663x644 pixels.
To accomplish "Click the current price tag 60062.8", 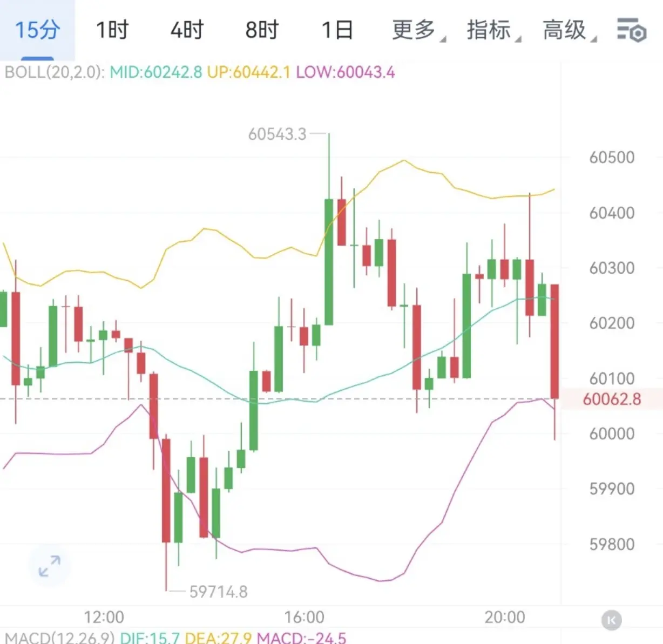I will point(612,399).
